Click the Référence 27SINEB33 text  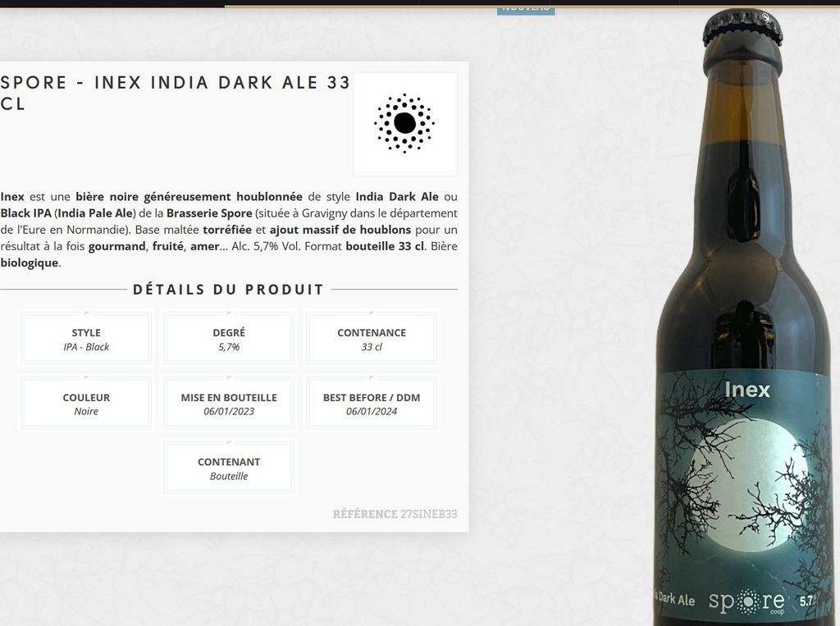[x=395, y=514]
